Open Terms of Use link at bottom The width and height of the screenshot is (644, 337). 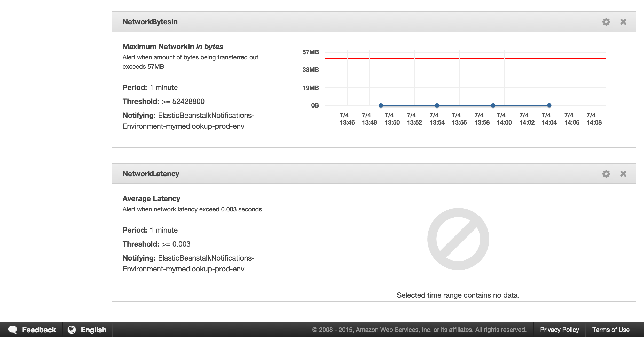click(613, 329)
